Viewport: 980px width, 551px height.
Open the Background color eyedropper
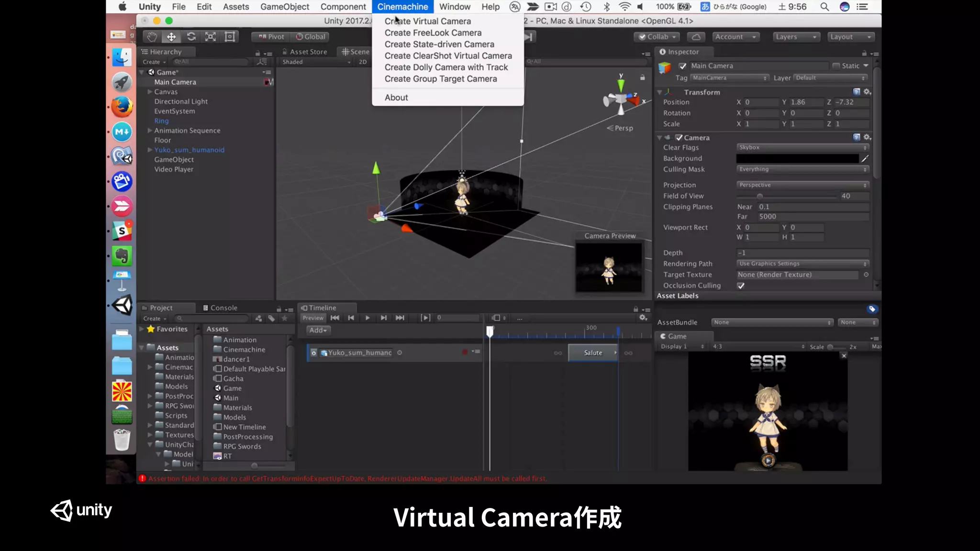coord(865,158)
